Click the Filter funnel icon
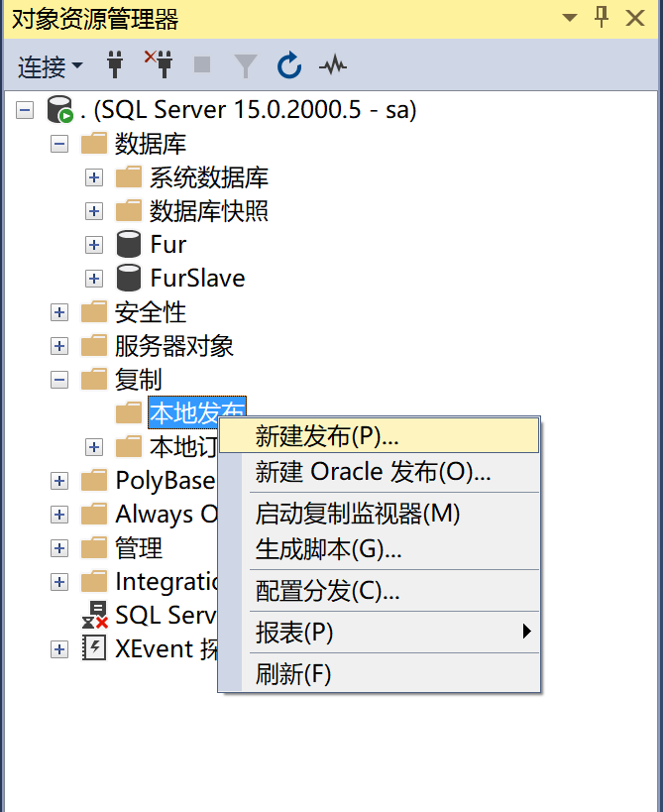Image resolution: width=663 pixels, height=812 pixels. [x=245, y=65]
